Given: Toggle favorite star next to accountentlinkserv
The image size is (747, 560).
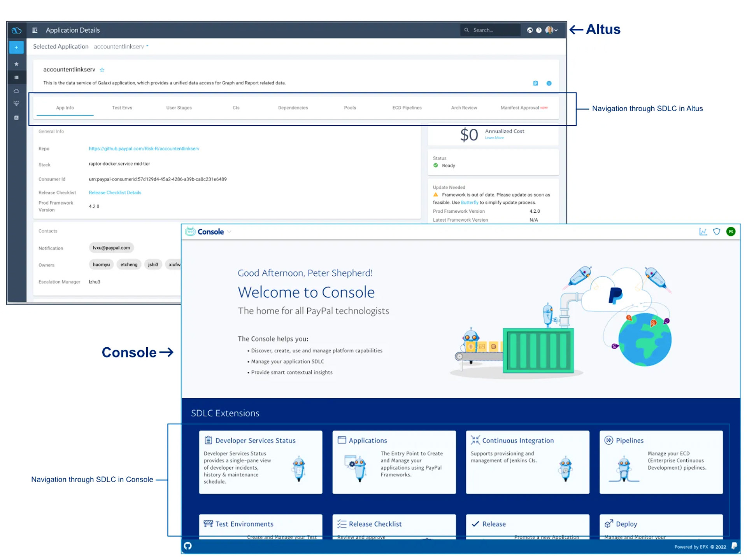Looking at the screenshot, I should point(102,70).
